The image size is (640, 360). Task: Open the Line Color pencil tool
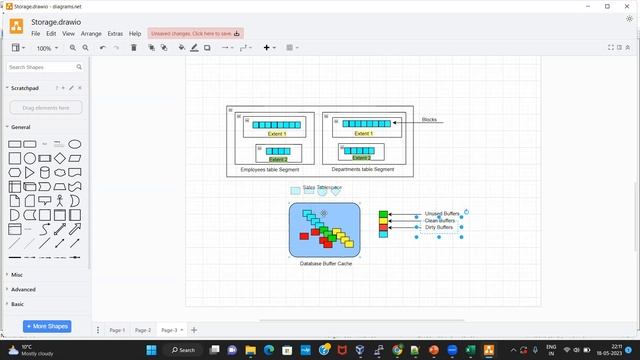(194, 48)
